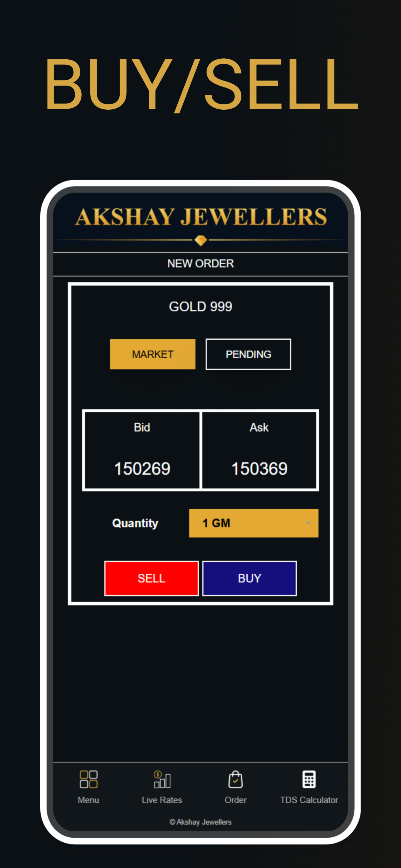401x868 pixels.
Task: Tap the Menu tab label
Action: 89,800
